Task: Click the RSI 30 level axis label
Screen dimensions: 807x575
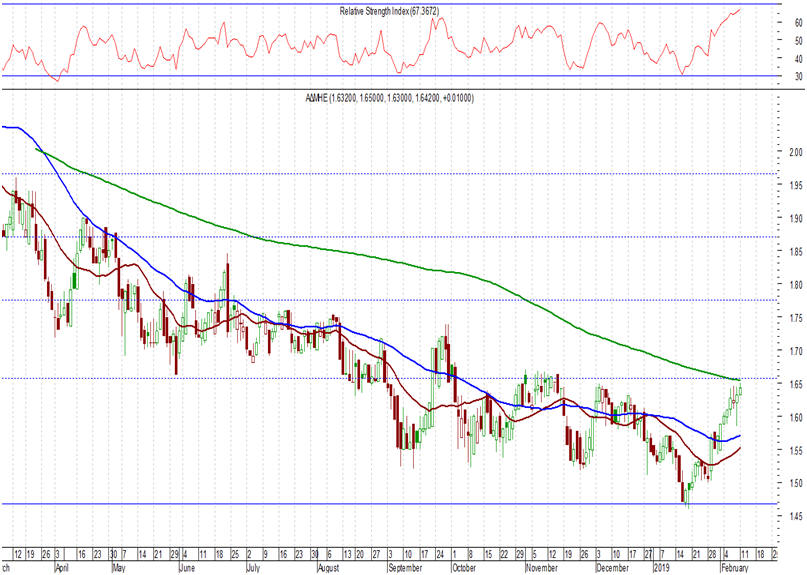Action: click(771, 75)
